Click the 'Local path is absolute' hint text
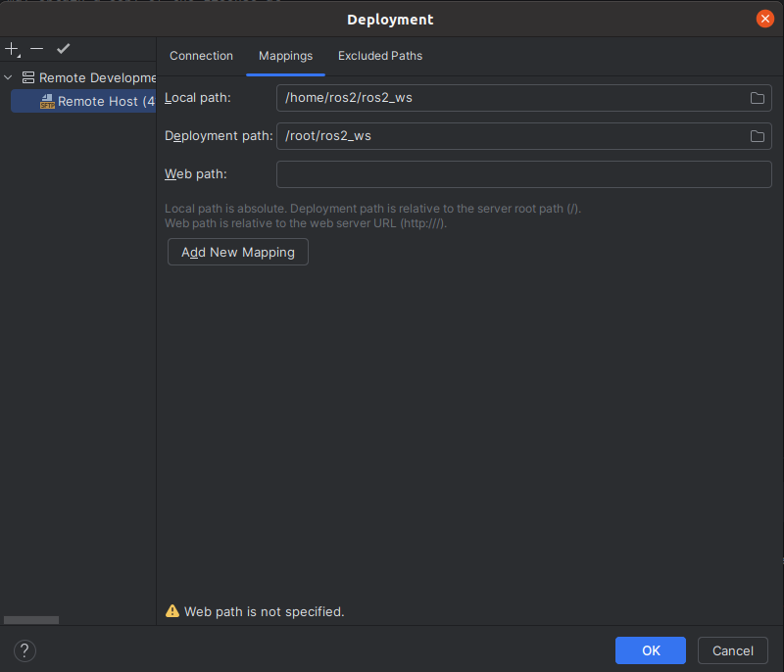This screenshot has width=784, height=672. coord(372,209)
